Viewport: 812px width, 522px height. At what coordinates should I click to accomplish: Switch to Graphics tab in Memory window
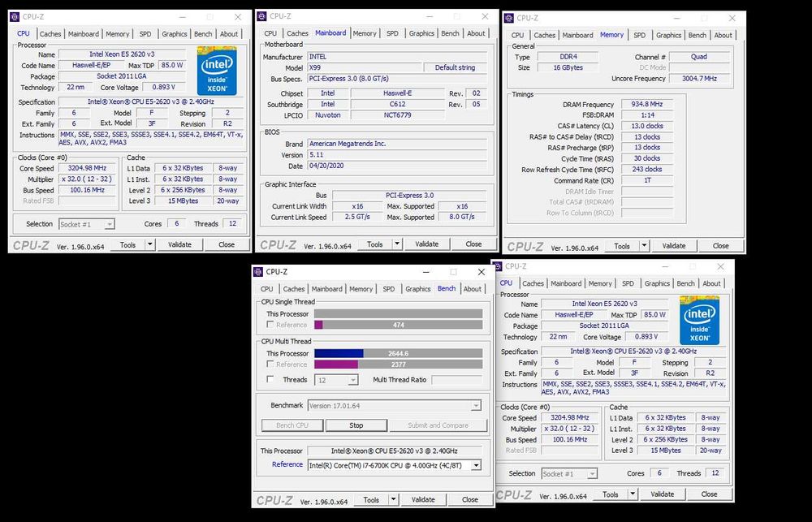point(668,35)
